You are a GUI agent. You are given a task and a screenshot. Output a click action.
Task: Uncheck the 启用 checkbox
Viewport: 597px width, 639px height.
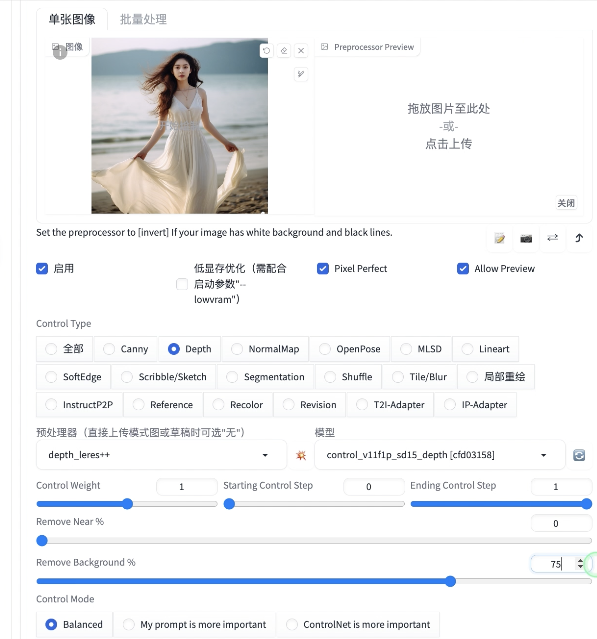[42, 269]
